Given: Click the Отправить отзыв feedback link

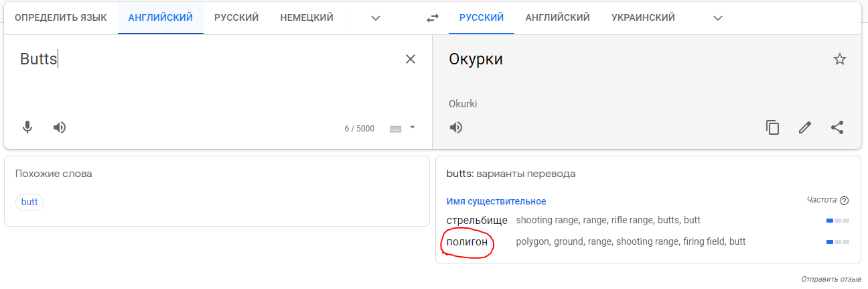Looking at the screenshot, I should pos(831,278).
